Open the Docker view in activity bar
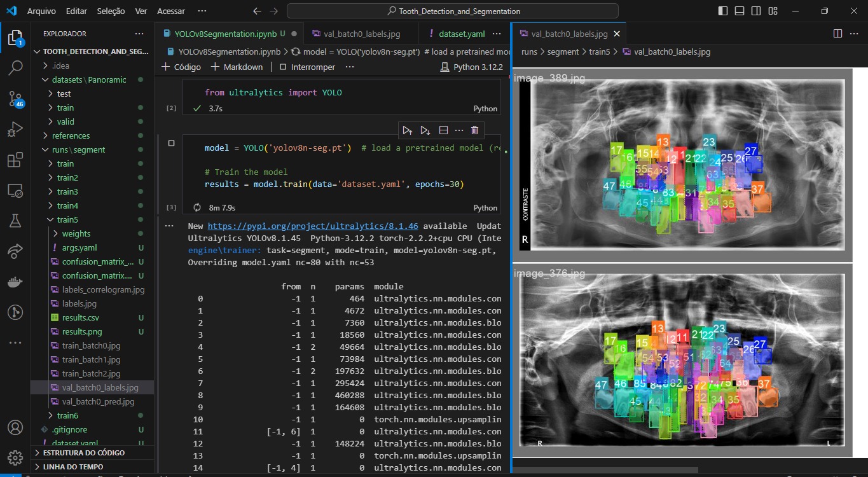 (15, 282)
